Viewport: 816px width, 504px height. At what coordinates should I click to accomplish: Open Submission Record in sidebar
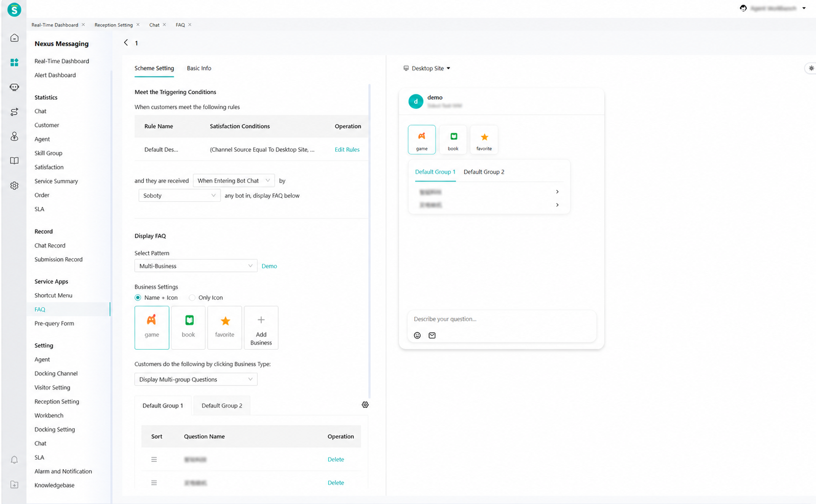pos(58,260)
